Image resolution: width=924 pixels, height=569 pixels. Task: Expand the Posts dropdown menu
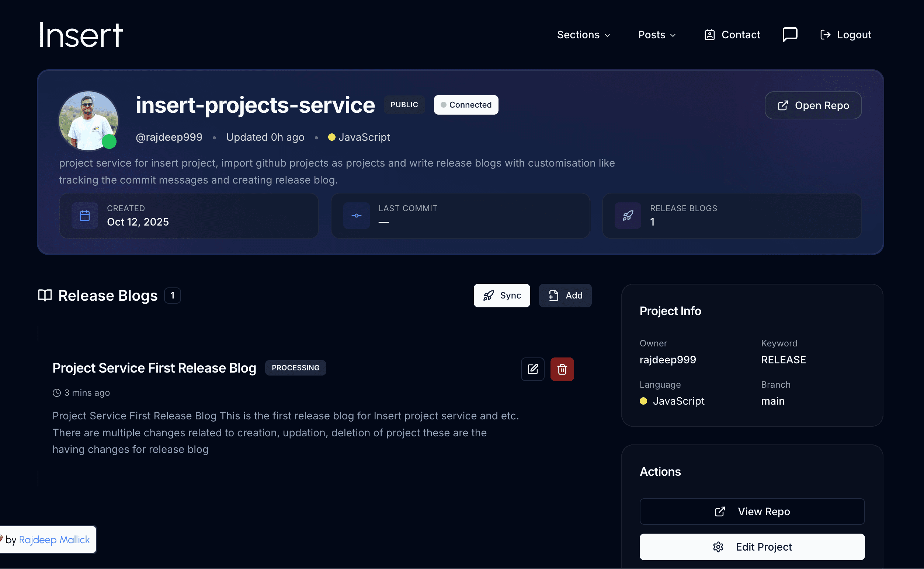657,35
